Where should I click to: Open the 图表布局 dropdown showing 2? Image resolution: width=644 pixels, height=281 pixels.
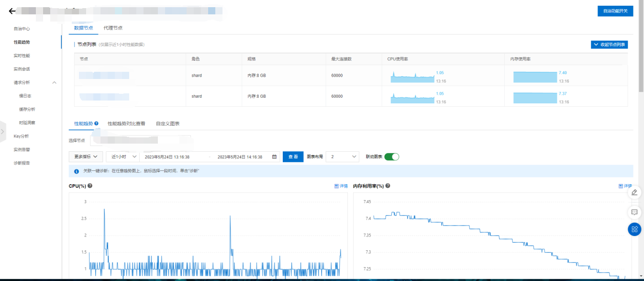tap(342, 157)
